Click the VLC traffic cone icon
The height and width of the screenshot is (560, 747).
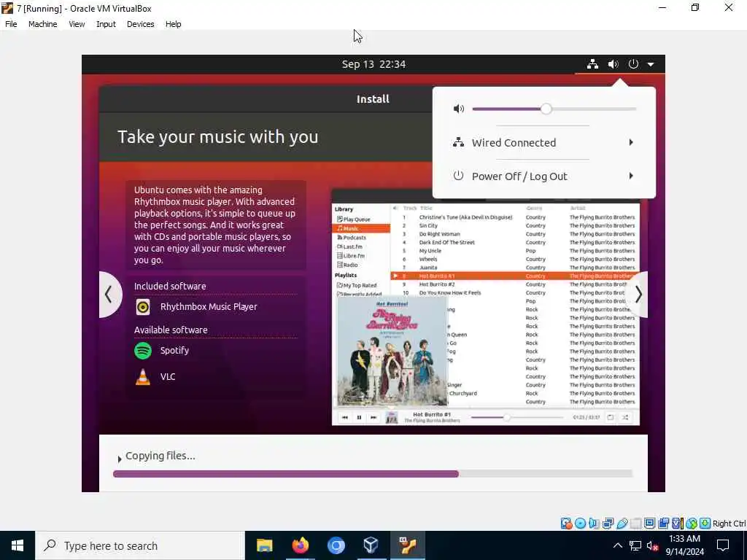[x=143, y=377]
